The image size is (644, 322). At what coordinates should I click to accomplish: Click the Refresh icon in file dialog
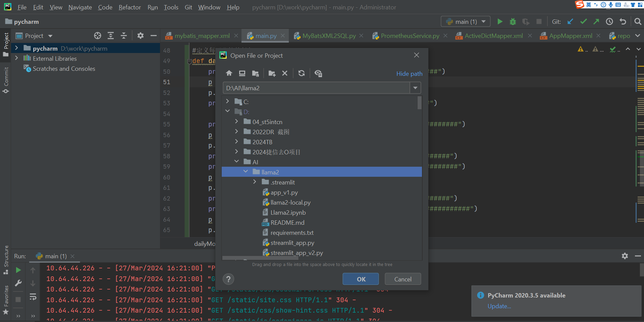pyautogui.click(x=302, y=73)
